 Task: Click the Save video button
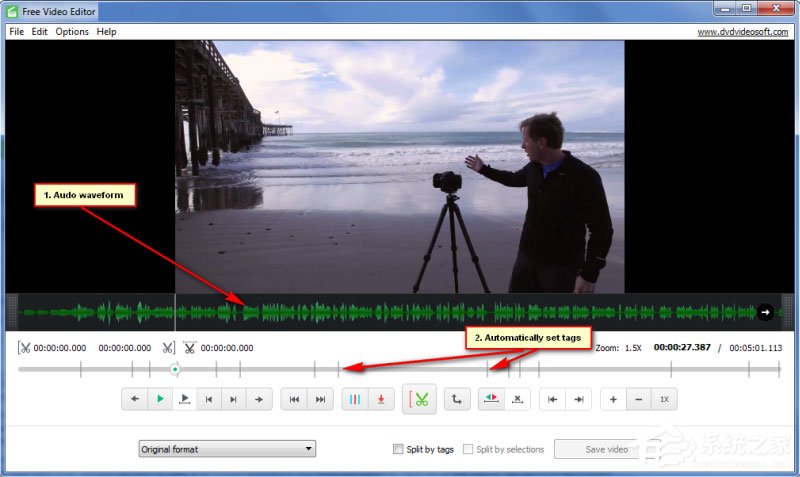click(x=607, y=449)
